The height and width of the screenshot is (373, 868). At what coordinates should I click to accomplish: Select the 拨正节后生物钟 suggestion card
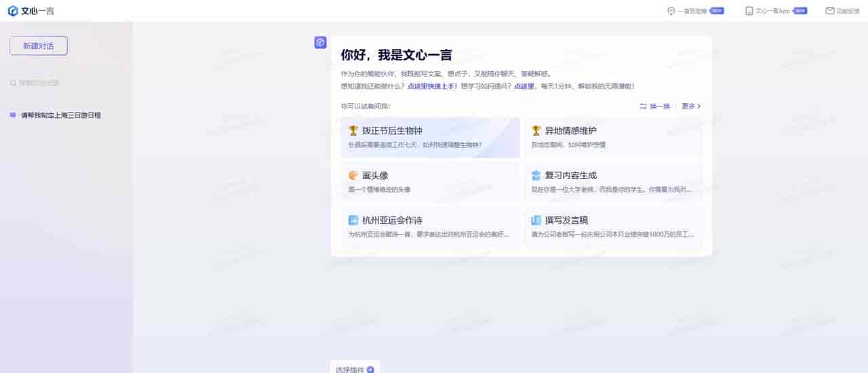430,138
